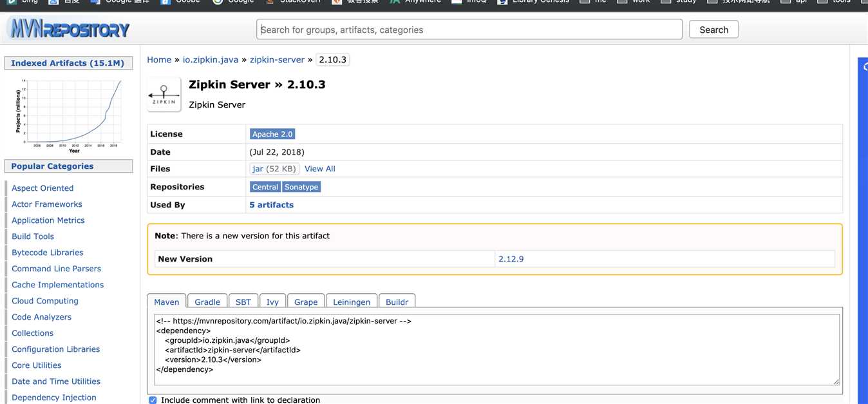The height and width of the screenshot is (404, 868).
Task: Click the Apache 2.0 license badge
Action: 272,134
